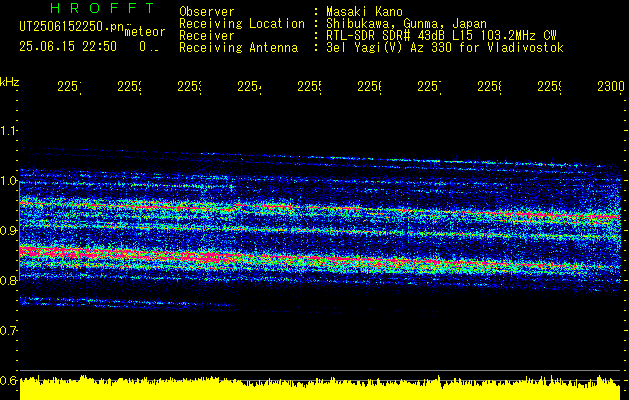Click the 0.7 frequency axis label
This screenshot has width=629, height=400.
click(x=8, y=331)
